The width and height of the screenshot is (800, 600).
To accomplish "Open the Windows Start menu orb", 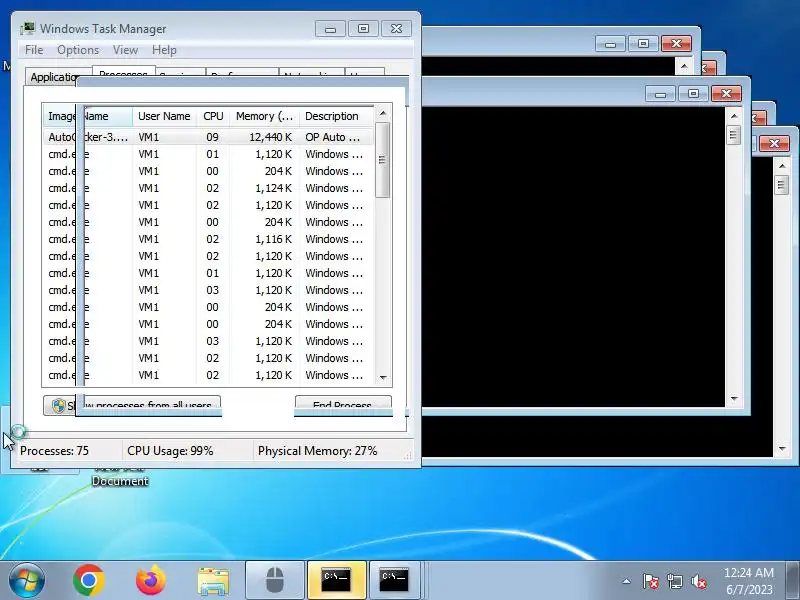I will coord(27,581).
